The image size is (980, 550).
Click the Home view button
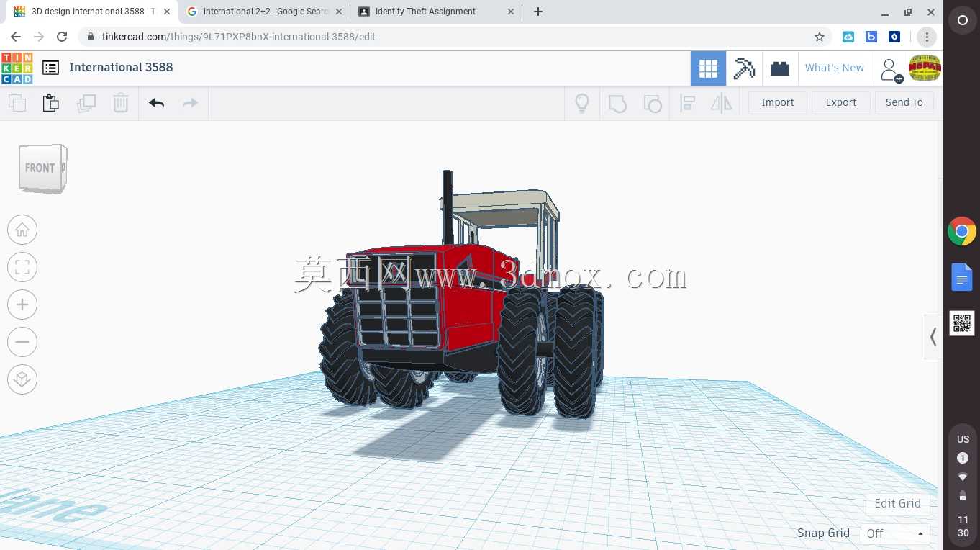click(x=22, y=230)
